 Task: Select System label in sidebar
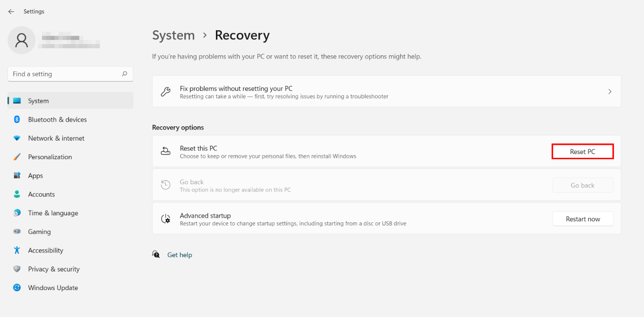[38, 101]
